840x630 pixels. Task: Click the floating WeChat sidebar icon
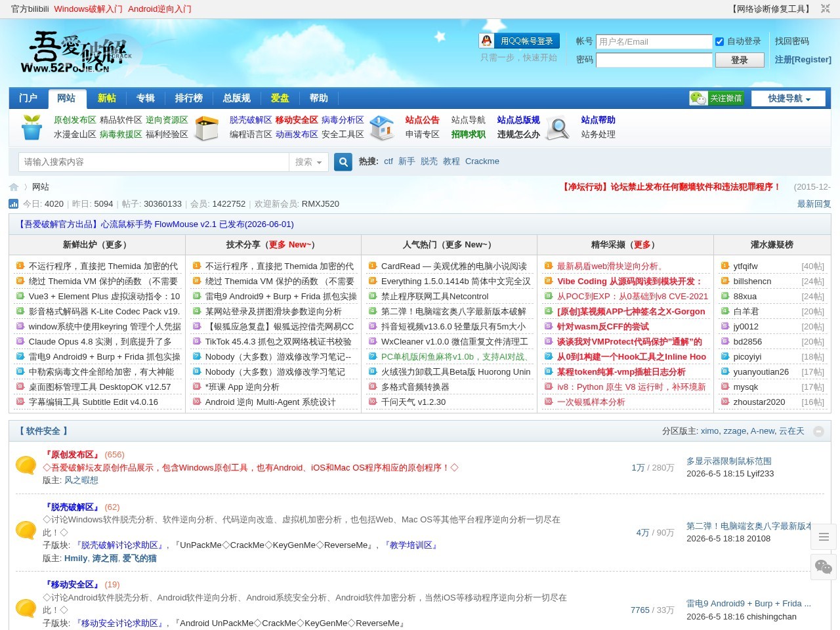click(x=824, y=566)
